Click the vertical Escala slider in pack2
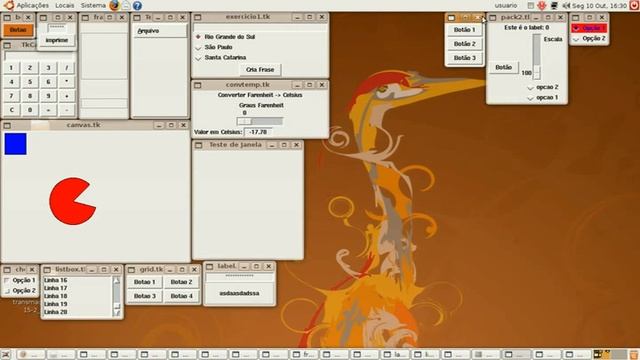640x360 pixels. (537, 57)
